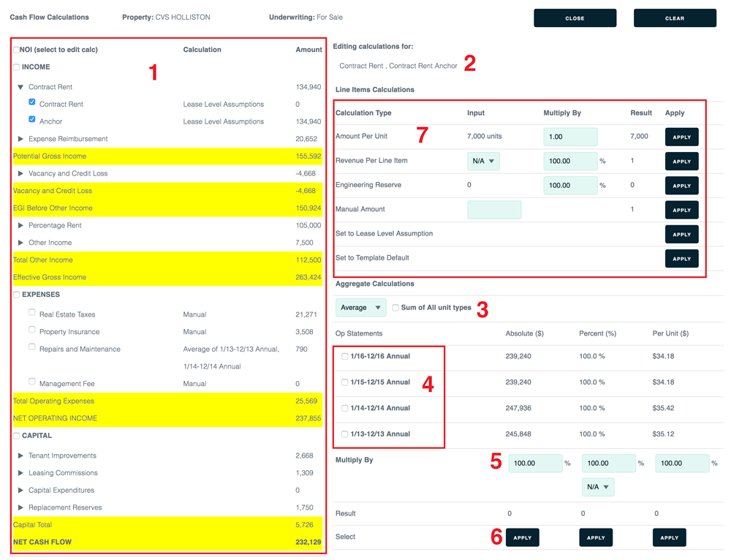Check the Real Estate Taxes checkbox
This screenshot has height=560, width=731.
pos(31,312)
